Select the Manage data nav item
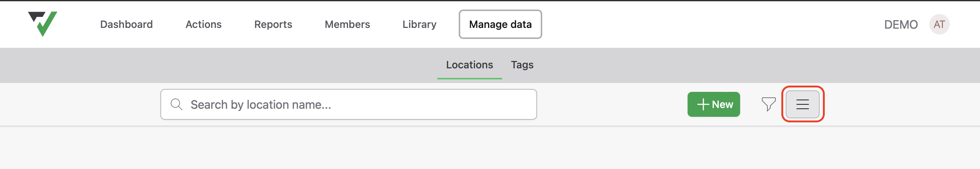Viewport: 980px width, 169px height. pos(500,24)
